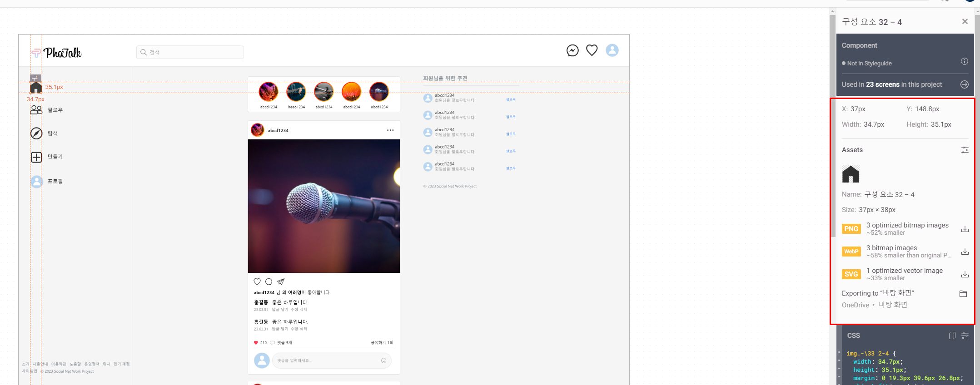This screenshot has width=980, height=385.
Task: Download the PNG optimized bitmap images
Action: [x=965, y=229]
